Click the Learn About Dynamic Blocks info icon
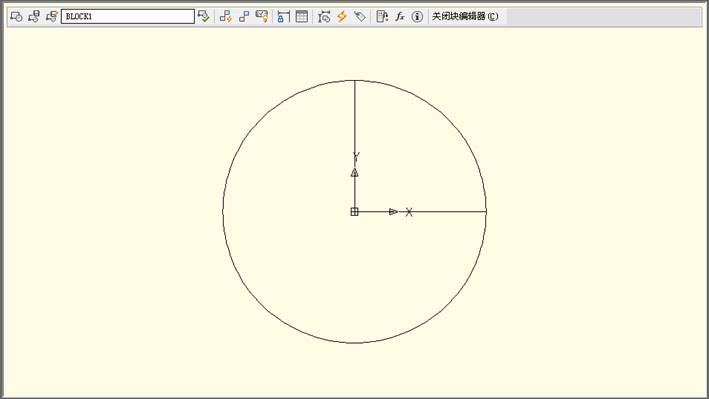The height and width of the screenshot is (399, 709). (417, 17)
